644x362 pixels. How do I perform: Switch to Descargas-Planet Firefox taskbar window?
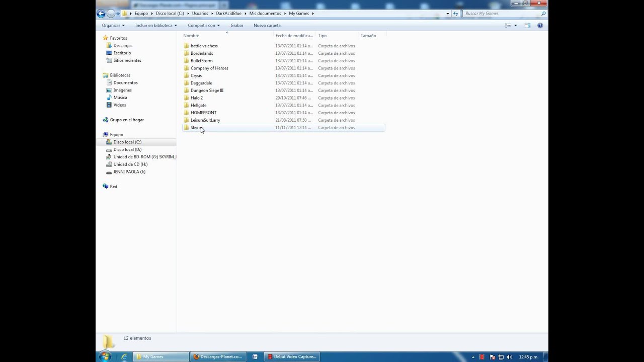coord(218,356)
